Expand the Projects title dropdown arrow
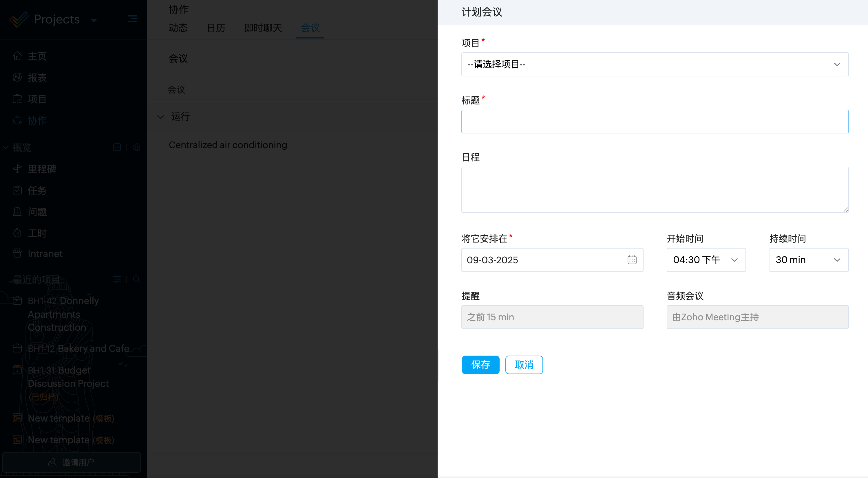Screen dimensions: 868x478 (94, 21)
